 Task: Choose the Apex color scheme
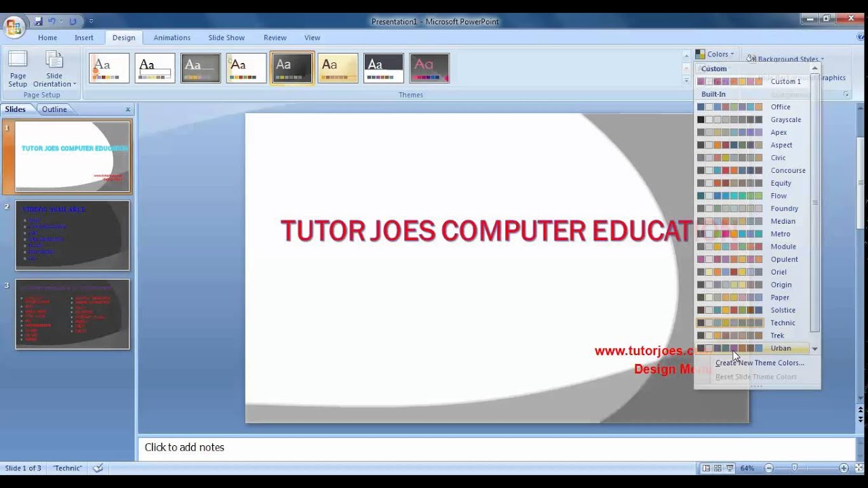tap(753, 132)
